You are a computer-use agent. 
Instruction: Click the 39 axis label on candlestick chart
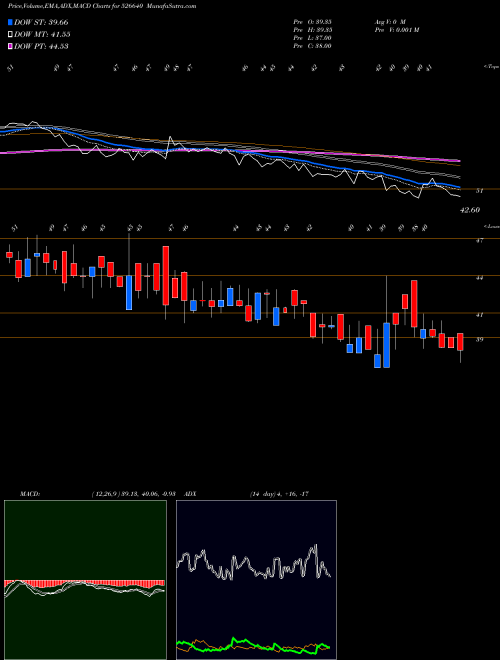click(479, 339)
